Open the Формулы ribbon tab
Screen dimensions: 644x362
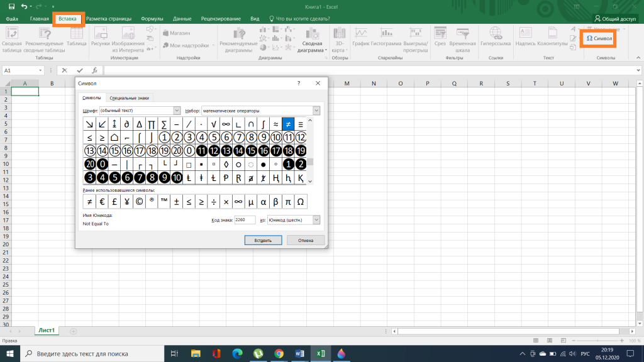tap(152, 19)
